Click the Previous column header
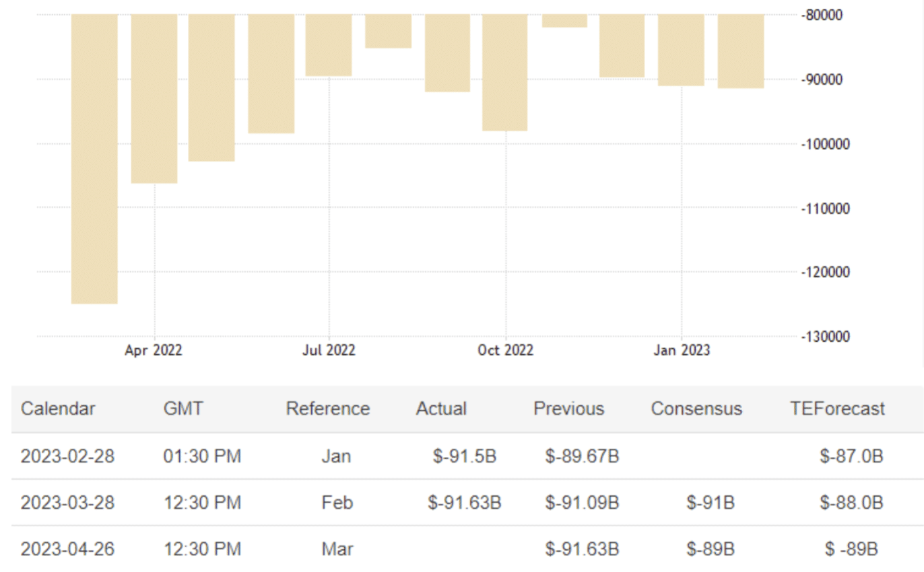 pyautogui.click(x=568, y=408)
